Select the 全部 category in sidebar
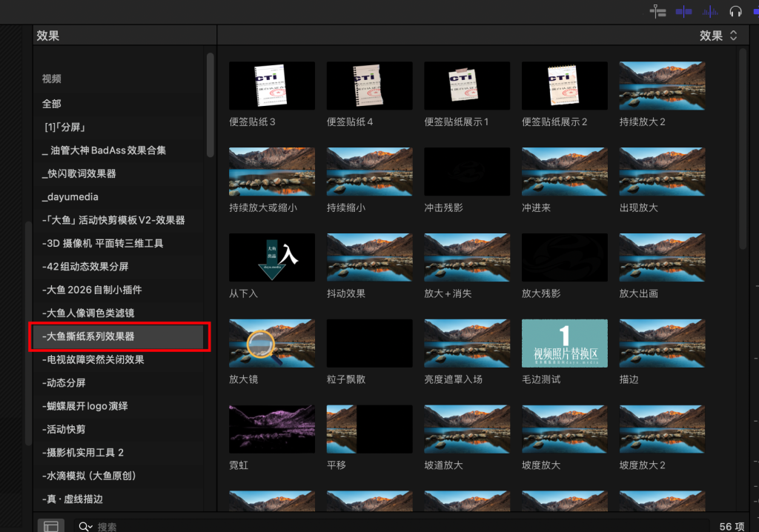This screenshot has height=532, width=759. tap(52, 104)
